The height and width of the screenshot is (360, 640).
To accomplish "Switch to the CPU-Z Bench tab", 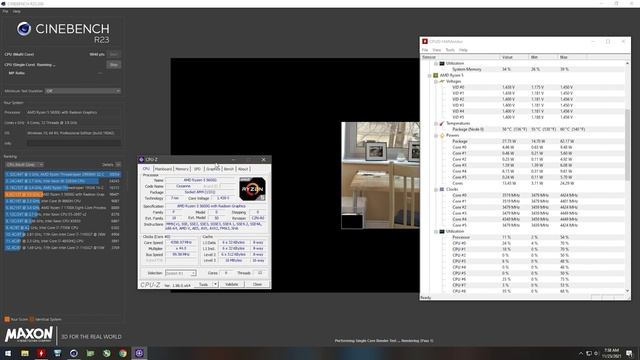I will click(x=229, y=169).
